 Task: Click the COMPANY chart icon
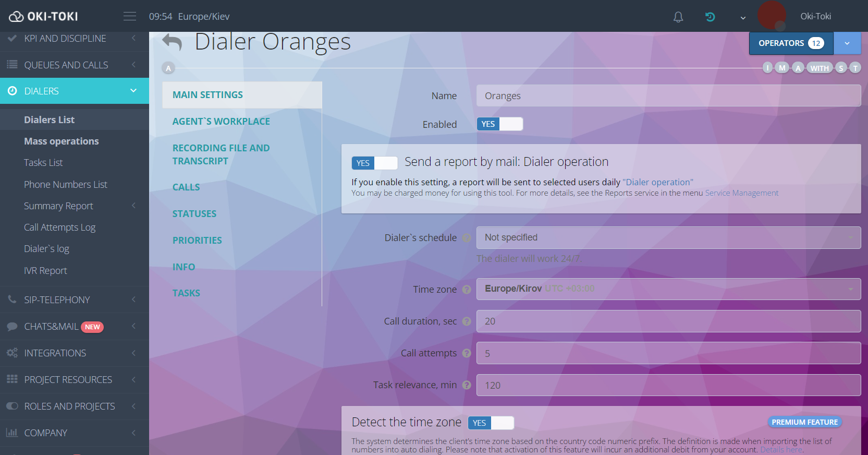(12, 433)
